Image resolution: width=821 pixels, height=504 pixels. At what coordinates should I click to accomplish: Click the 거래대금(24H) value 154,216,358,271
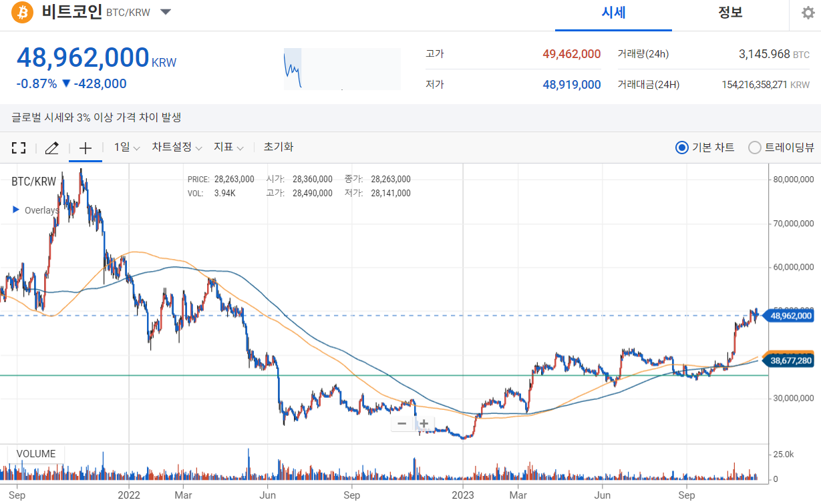pyautogui.click(x=756, y=85)
